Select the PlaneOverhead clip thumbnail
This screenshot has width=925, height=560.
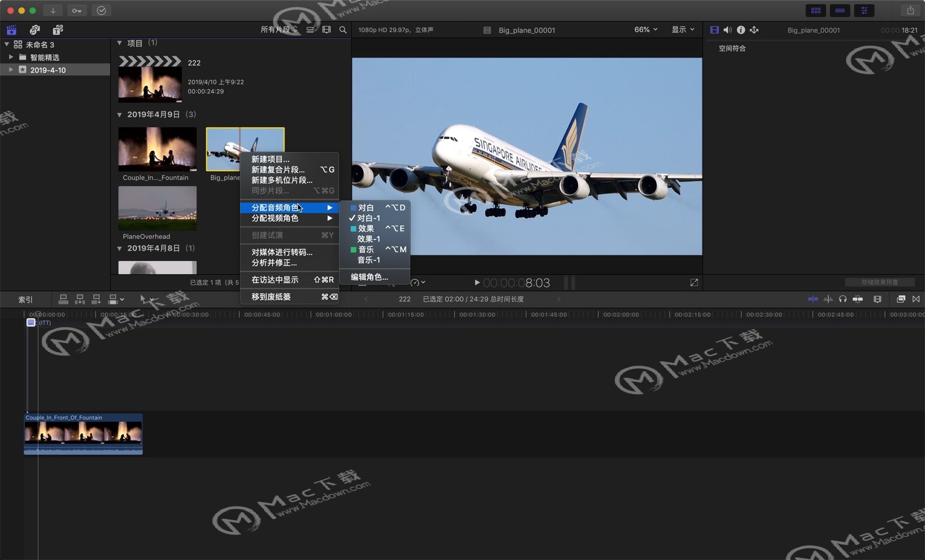[x=157, y=208]
